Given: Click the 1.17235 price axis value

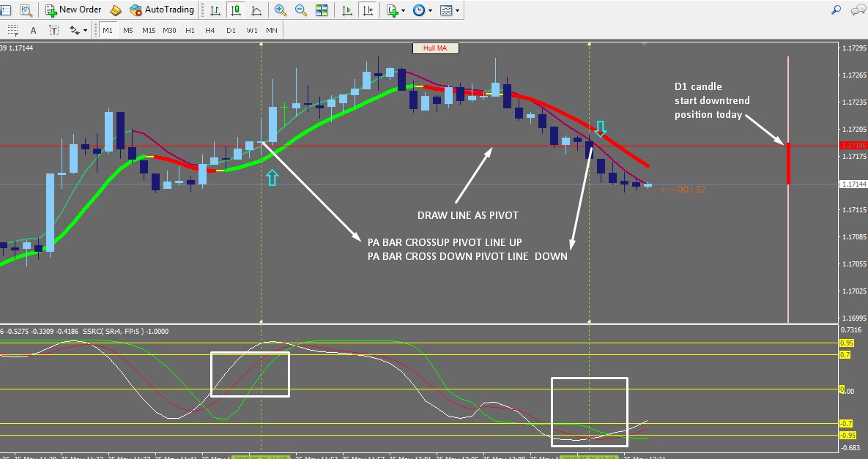Looking at the screenshot, I should coord(854,102).
